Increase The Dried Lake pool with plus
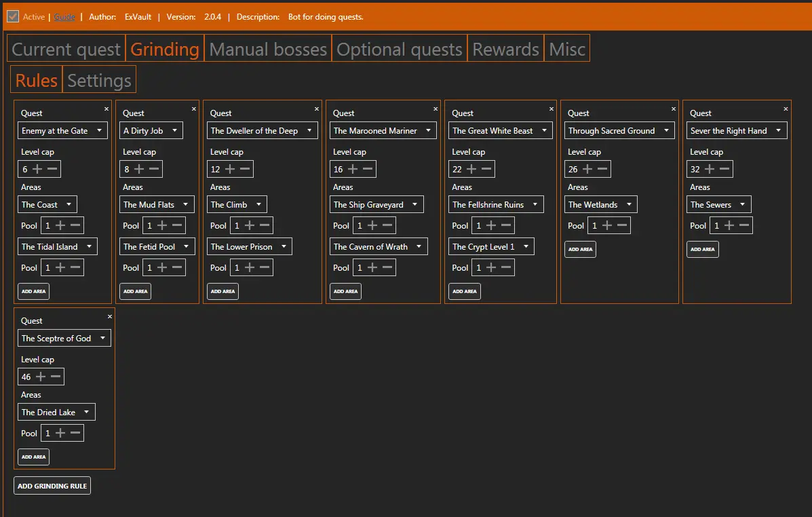The image size is (812, 517). [60, 433]
